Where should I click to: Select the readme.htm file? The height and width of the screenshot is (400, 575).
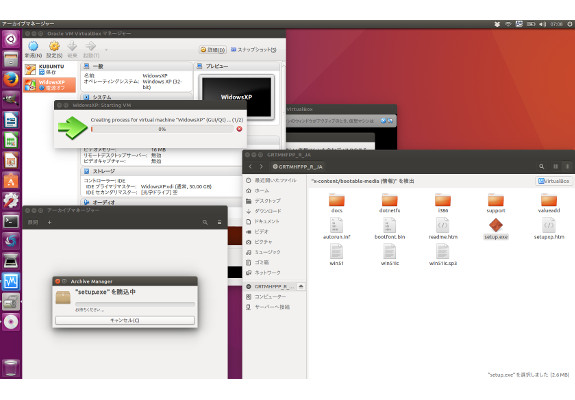click(x=443, y=229)
